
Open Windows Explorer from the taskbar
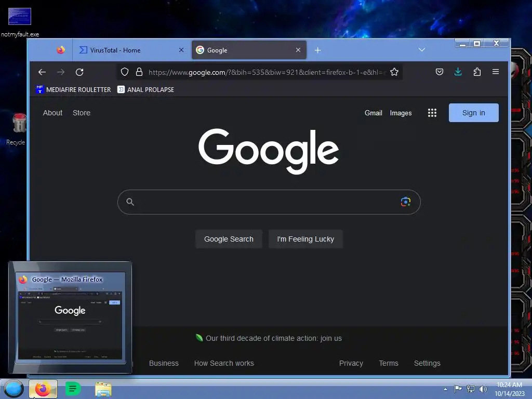pyautogui.click(x=103, y=389)
